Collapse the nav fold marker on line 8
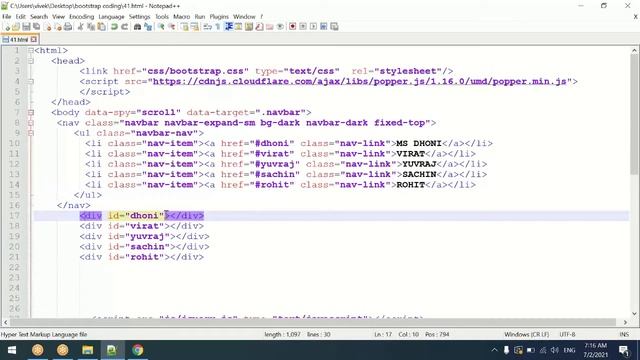640x360 pixels. [x=31, y=123]
